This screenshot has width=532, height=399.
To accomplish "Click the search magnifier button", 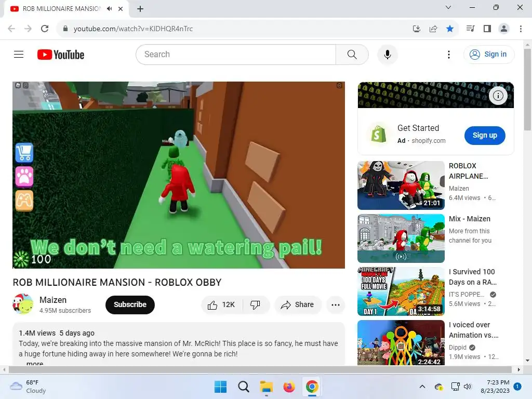I will [x=352, y=54].
